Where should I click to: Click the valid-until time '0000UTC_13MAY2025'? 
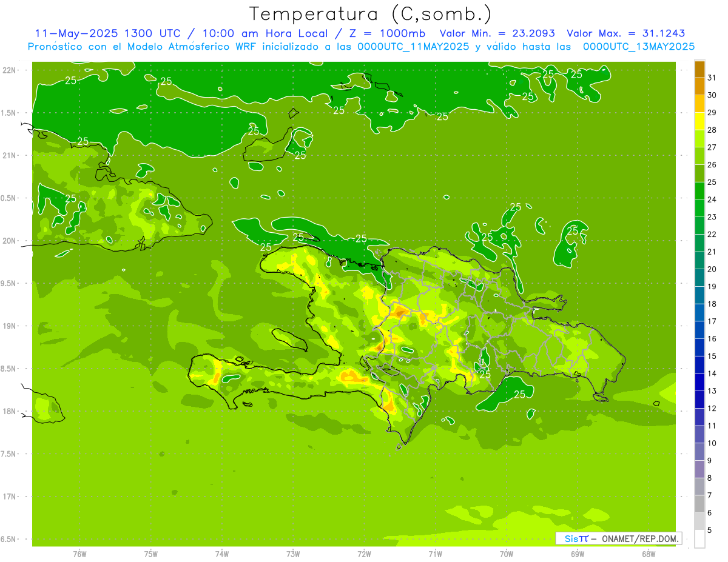click(639, 46)
